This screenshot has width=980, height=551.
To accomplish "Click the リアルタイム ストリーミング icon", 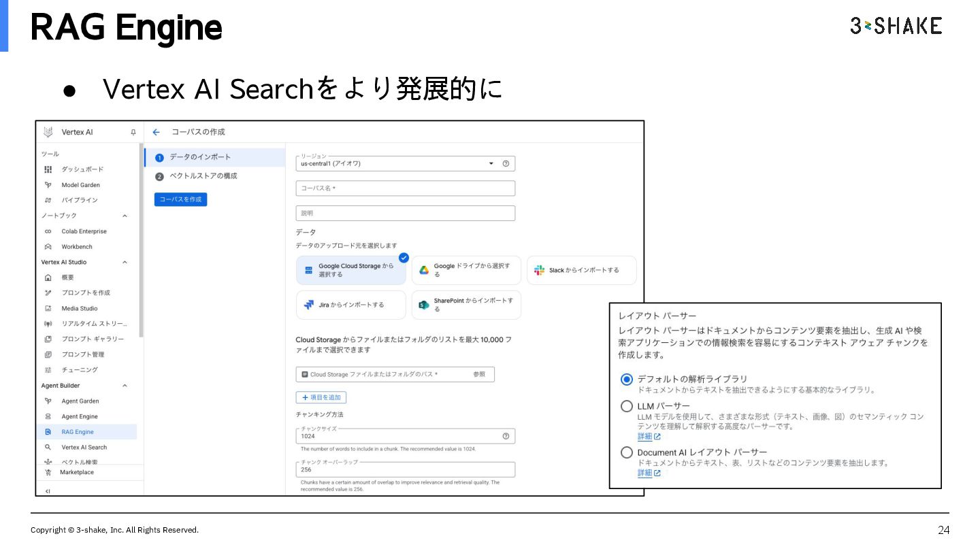I will [x=48, y=324].
